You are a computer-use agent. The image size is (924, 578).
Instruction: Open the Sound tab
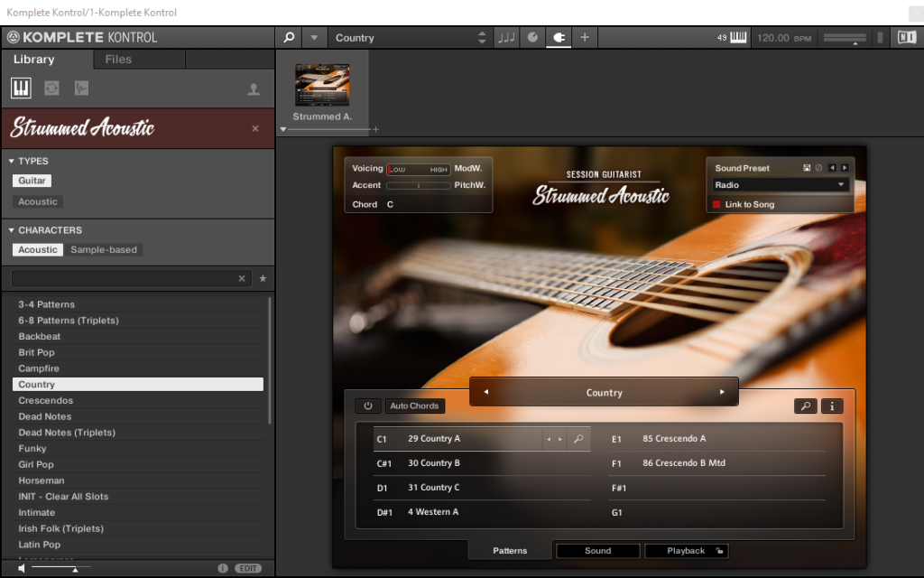pyautogui.click(x=597, y=551)
